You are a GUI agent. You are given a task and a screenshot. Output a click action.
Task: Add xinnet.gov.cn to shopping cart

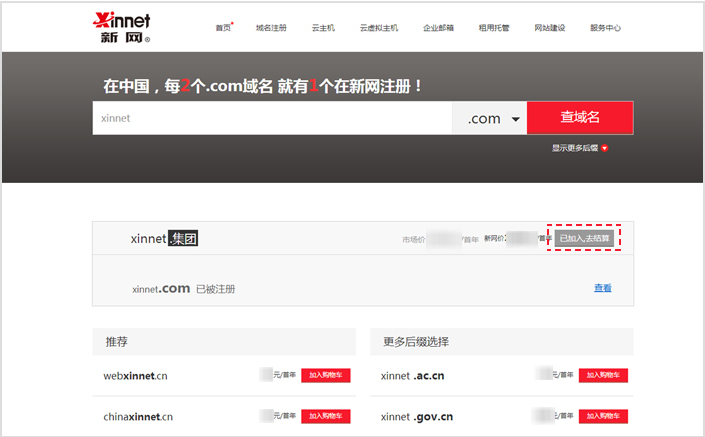tap(604, 416)
